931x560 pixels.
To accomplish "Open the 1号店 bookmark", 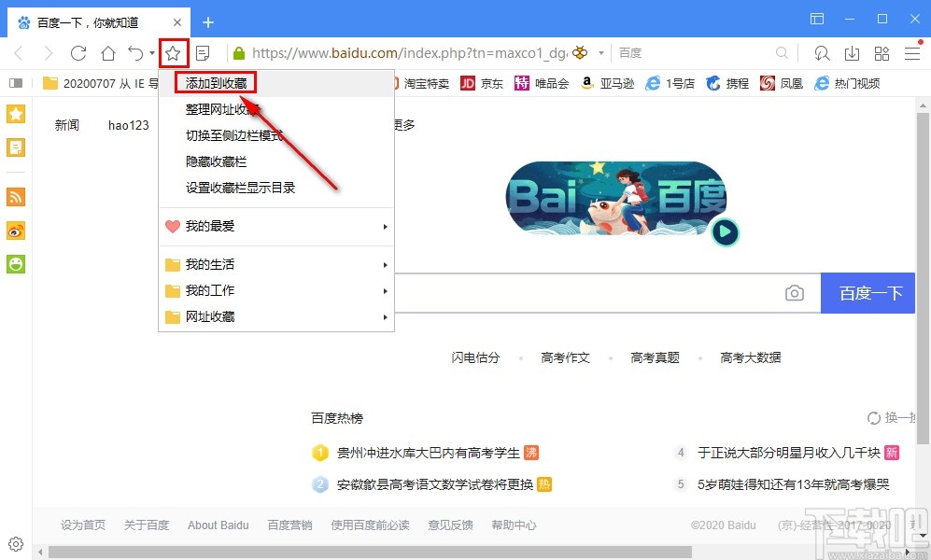I will coord(670,84).
